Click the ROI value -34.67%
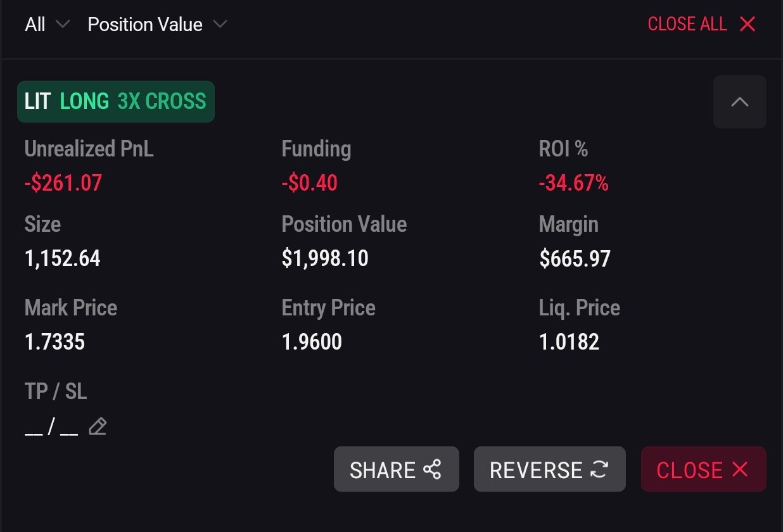The height and width of the screenshot is (532, 783). [573, 184]
